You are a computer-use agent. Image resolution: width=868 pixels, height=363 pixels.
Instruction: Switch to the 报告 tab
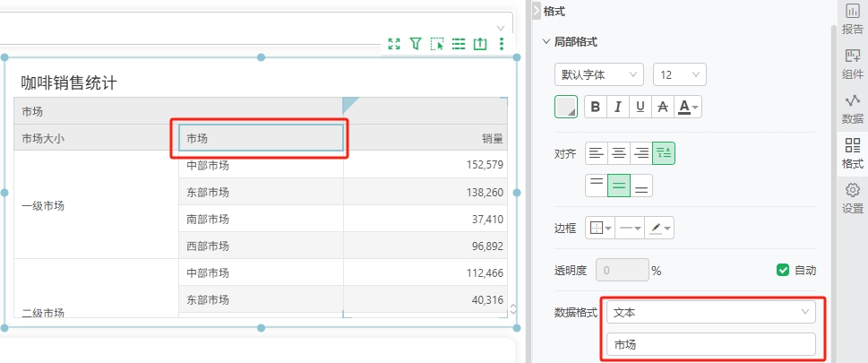[853, 19]
